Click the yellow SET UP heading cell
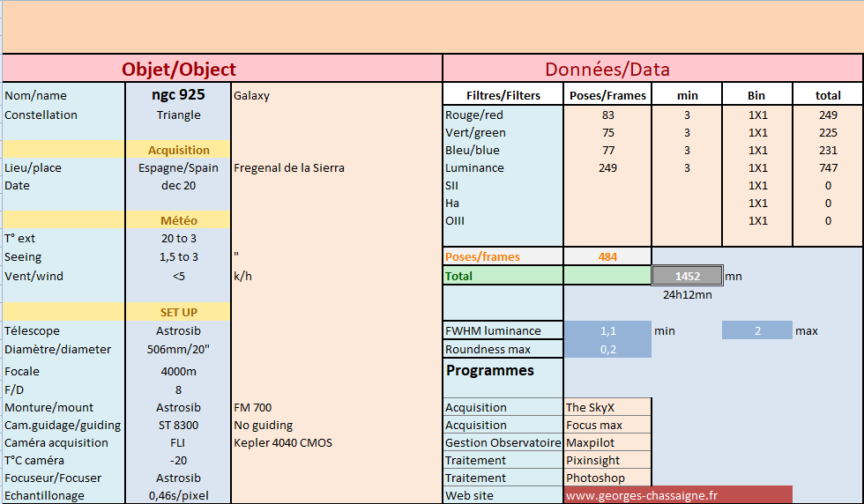The height and width of the screenshot is (504, 864). [178, 312]
